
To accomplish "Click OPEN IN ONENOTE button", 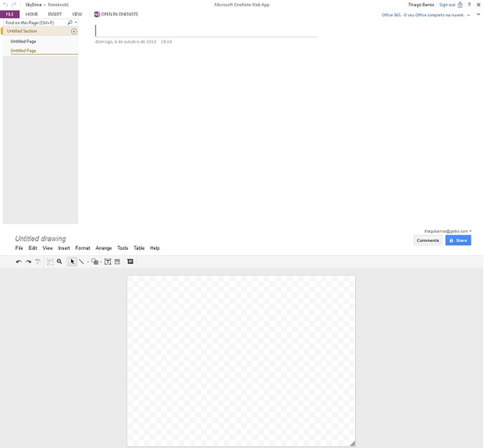I will [116, 14].
